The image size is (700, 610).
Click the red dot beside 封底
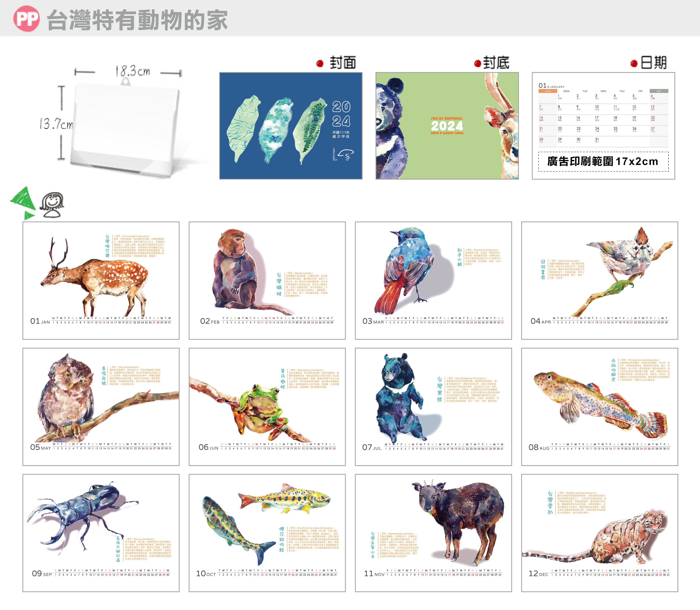(477, 63)
